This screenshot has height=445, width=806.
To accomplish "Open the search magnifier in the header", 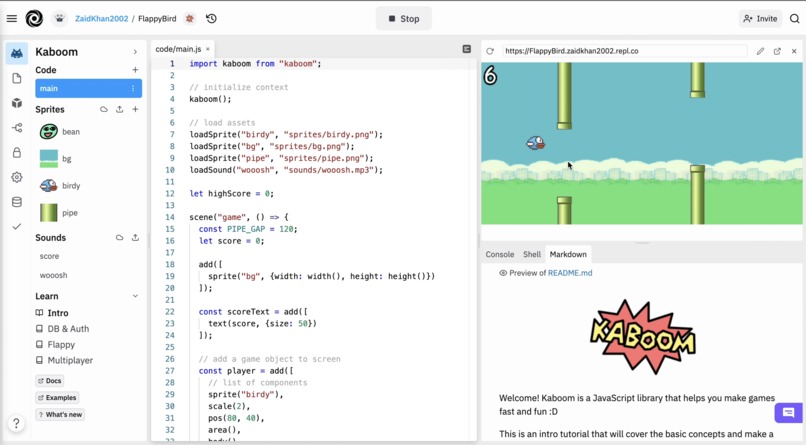I will click(x=794, y=18).
